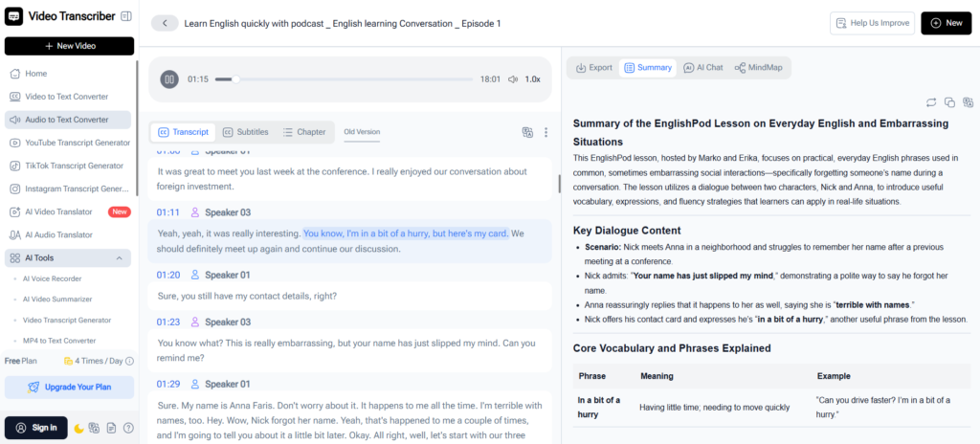Open YouTube Transcript Generator

[68, 143]
